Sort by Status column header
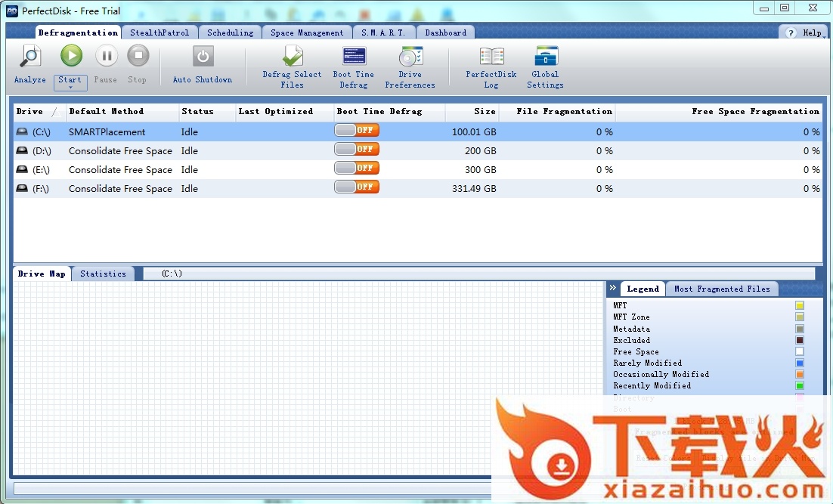Screen dimensions: 833x504 207,111
